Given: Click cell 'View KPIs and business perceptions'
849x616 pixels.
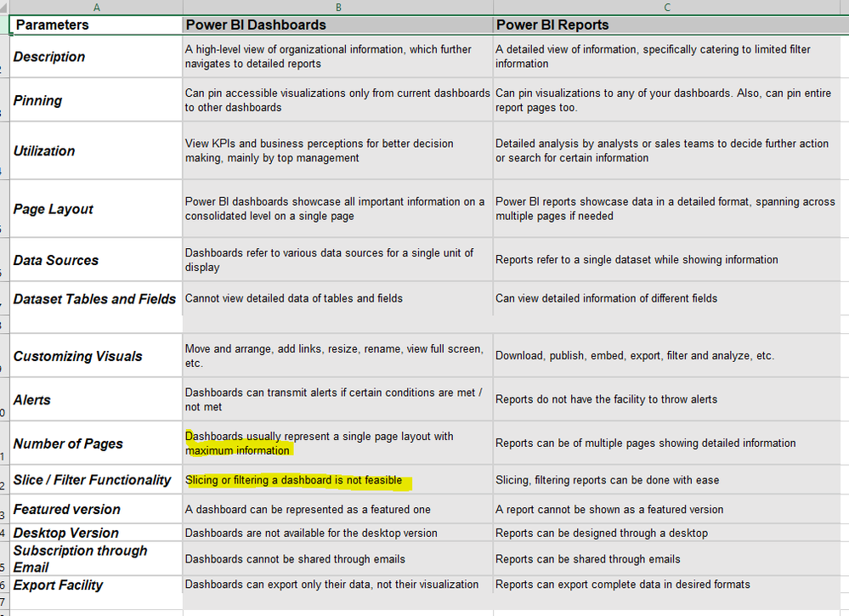Looking at the screenshot, I should click(x=338, y=150).
